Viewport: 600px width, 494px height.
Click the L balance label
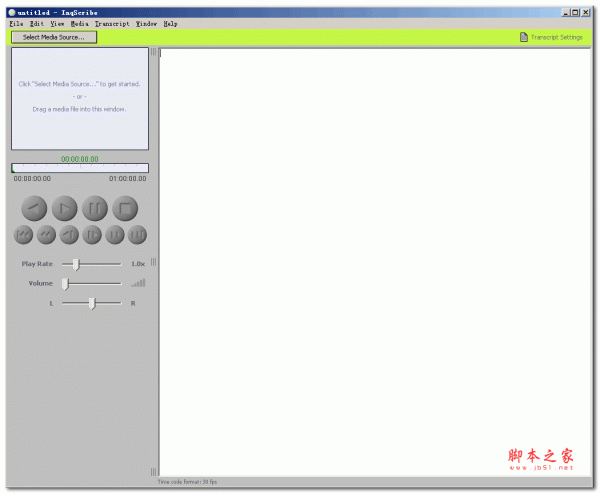tap(51, 303)
